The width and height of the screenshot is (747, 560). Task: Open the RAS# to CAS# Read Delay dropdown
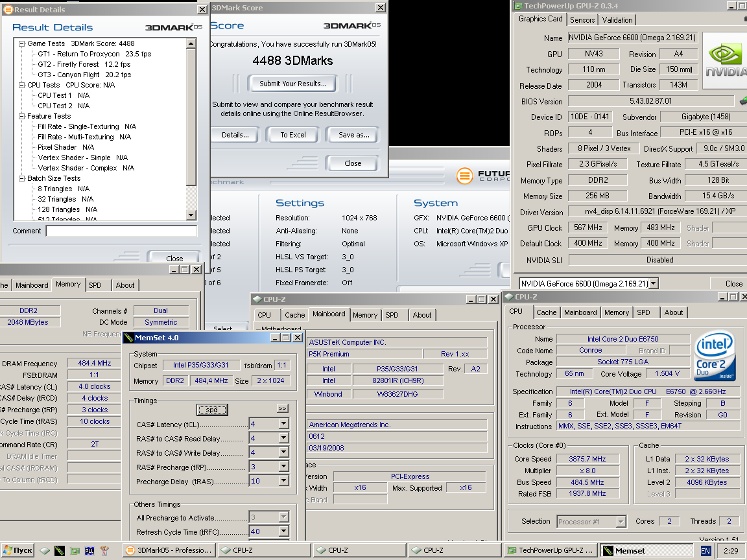click(283, 437)
